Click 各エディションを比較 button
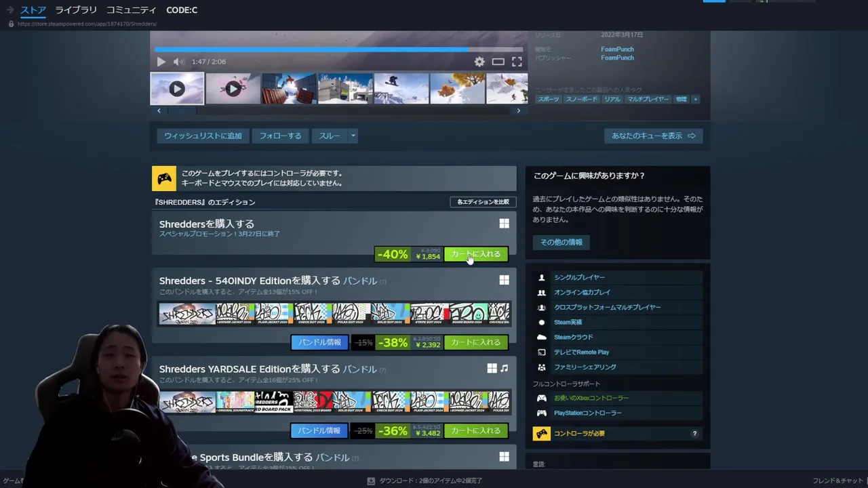868x488 pixels. pyautogui.click(x=483, y=202)
